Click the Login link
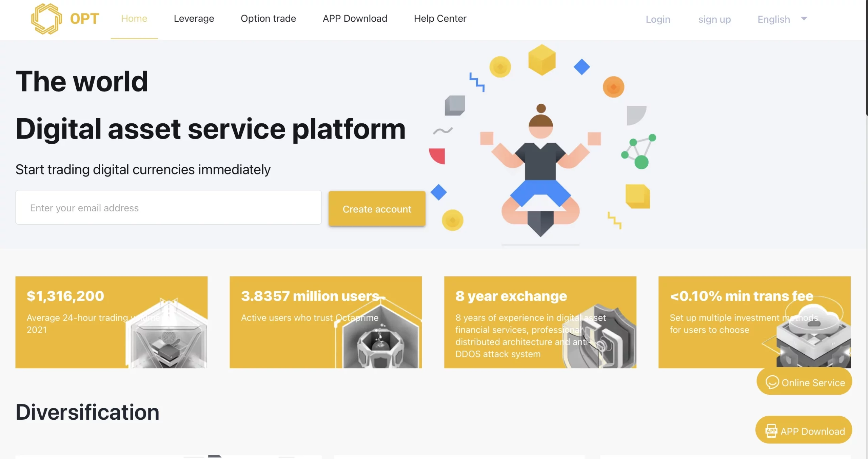The width and height of the screenshot is (868, 459). coord(658,19)
